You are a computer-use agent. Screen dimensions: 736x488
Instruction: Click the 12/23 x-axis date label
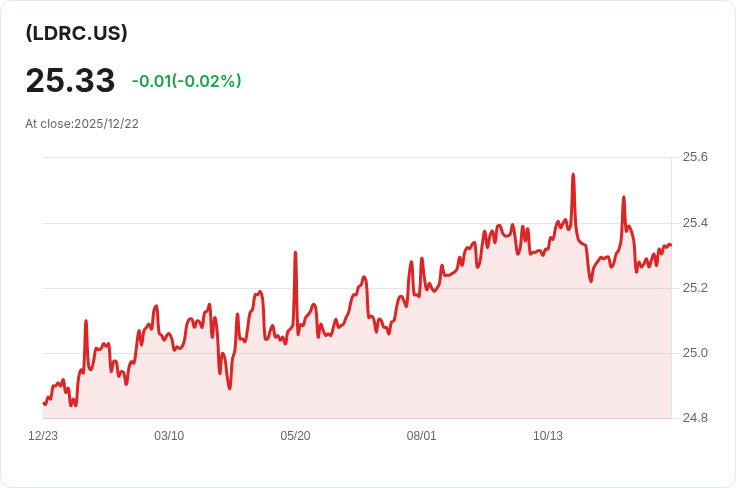(43, 436)
